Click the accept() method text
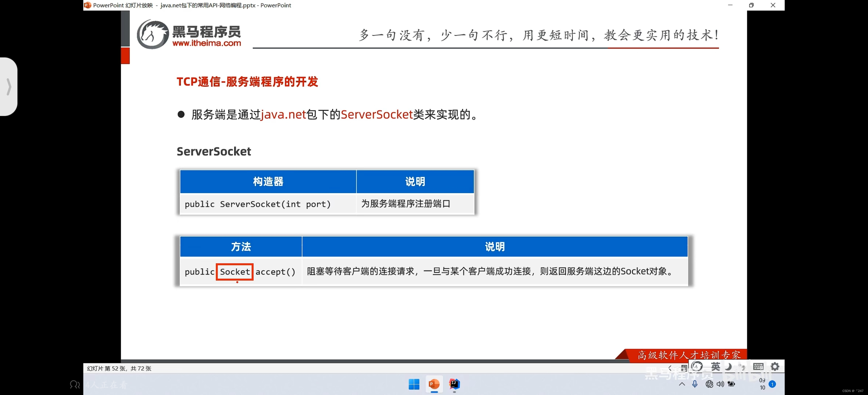Viewport: 868px width, 395px height. (x=275, y=272)
